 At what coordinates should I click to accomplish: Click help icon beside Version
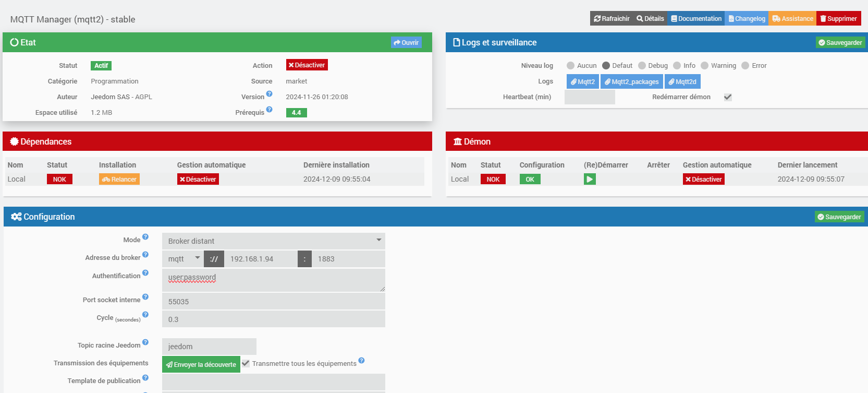click(x=270, y=94)
